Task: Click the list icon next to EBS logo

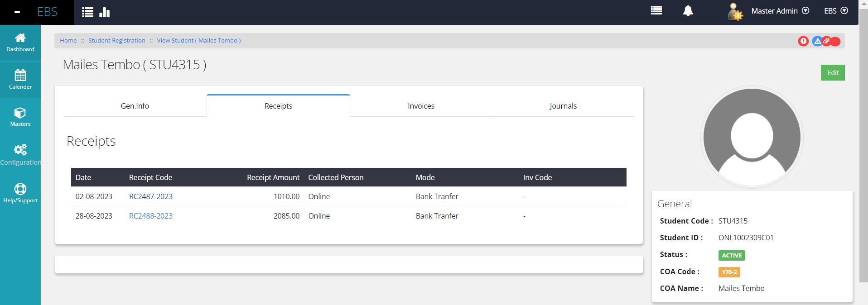Action: pyautogui.click(x=87, y=12)
